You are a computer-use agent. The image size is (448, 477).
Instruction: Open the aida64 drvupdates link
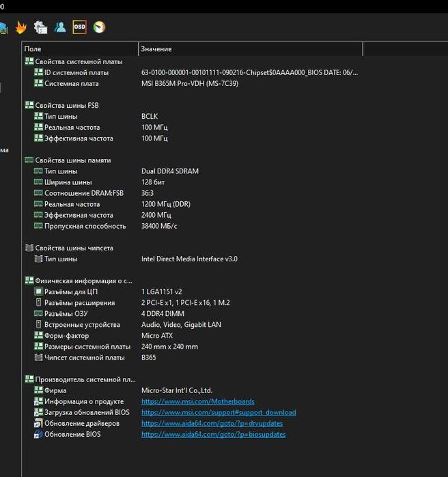212,424
